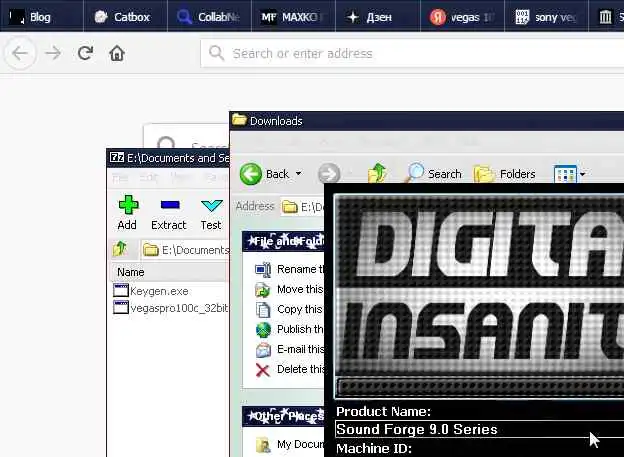Screen dimensions: 624x457
Task: Open My Documents under Other Places
Action: click(x=290, y=444)
